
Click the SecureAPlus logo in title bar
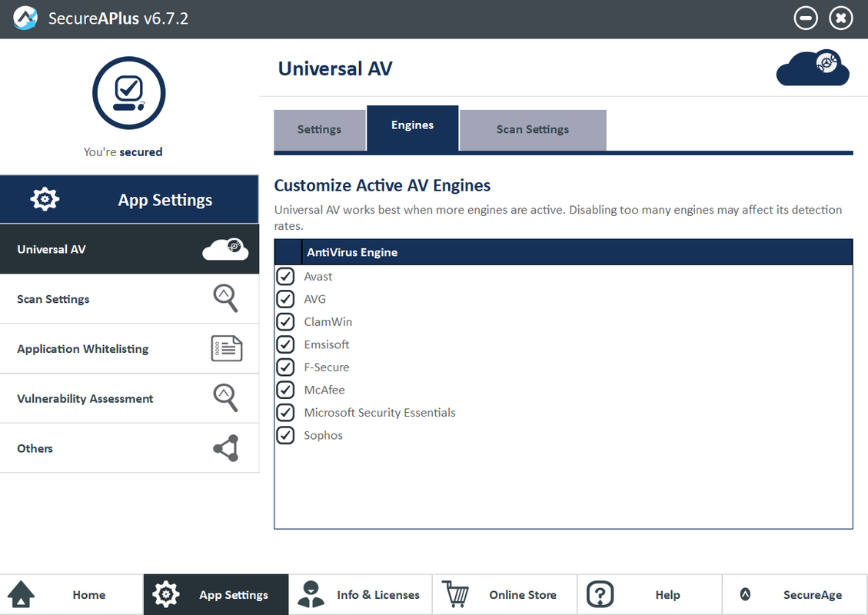[x=25, y=18]
